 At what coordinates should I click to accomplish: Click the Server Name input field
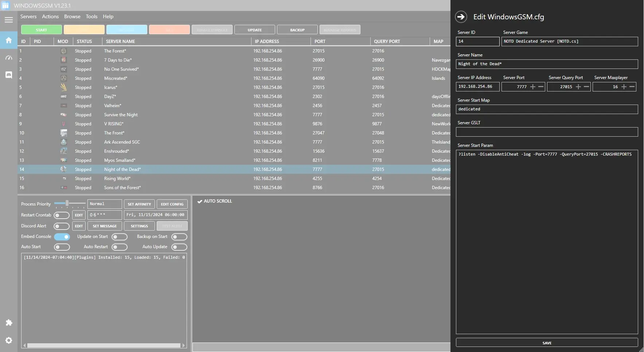[x=547, y=64]
